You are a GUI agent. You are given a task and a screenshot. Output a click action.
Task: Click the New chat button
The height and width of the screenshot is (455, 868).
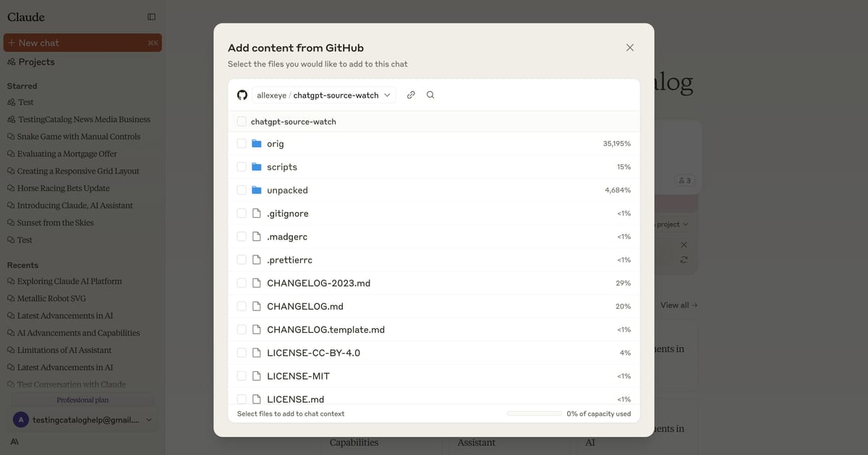click(x=82, y=43)
